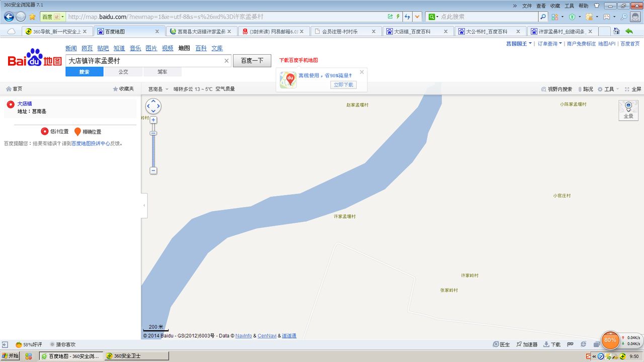Click the Baidu 地图 logo
The height and width of the screenshot is (362, 644).
click(x=35, y=58)
